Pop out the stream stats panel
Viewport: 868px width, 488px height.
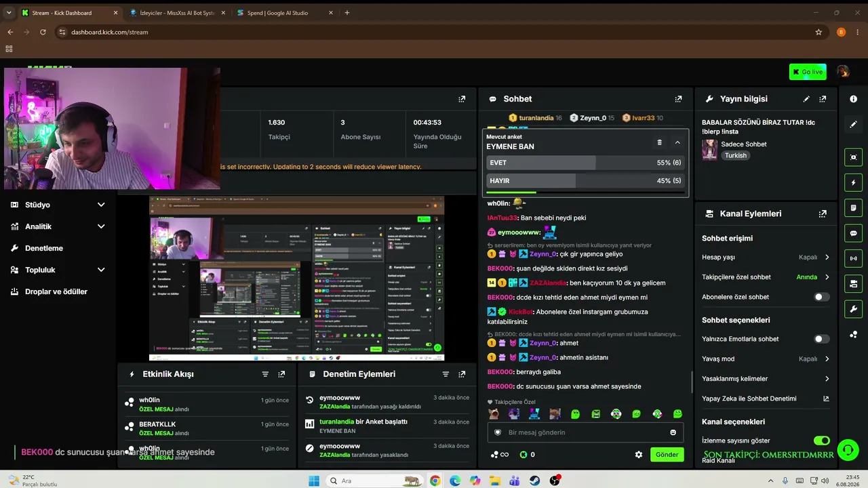tap(462, 99)
